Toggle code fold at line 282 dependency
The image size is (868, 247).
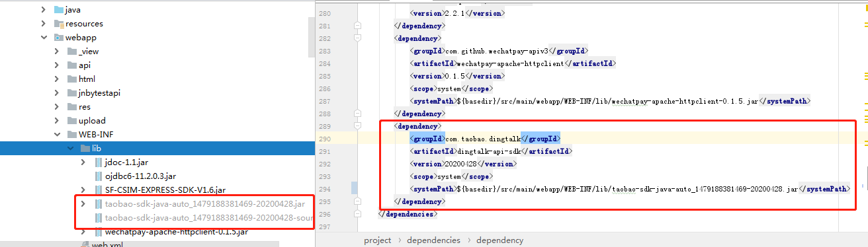click(x=358, y=38)
